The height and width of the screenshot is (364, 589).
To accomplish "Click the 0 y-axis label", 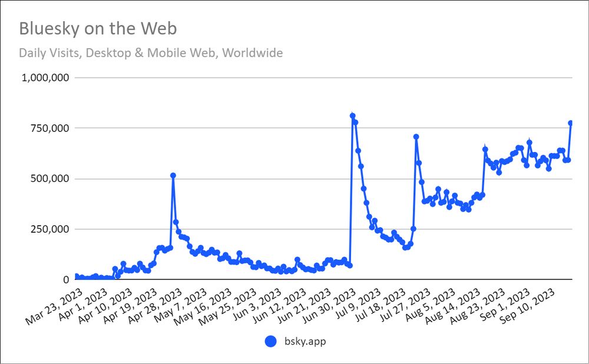I will tap(66, 280).
